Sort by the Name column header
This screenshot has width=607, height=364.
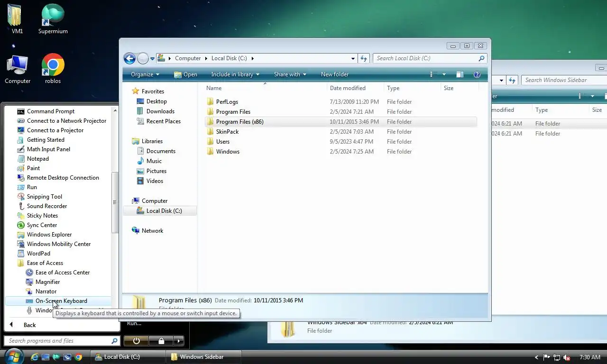214,88
